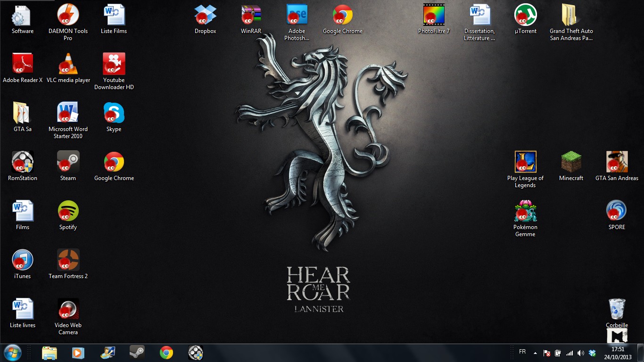
Task: Select the Play League of Legends icon
Action: click(525, 163)
